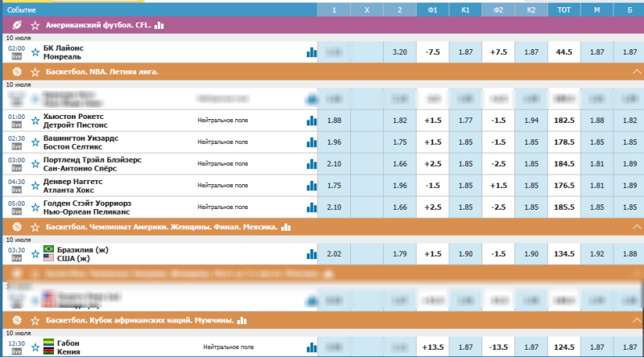Click the ТОТ column header
This screenshot has height=357, width=644.
coord(564,10)
